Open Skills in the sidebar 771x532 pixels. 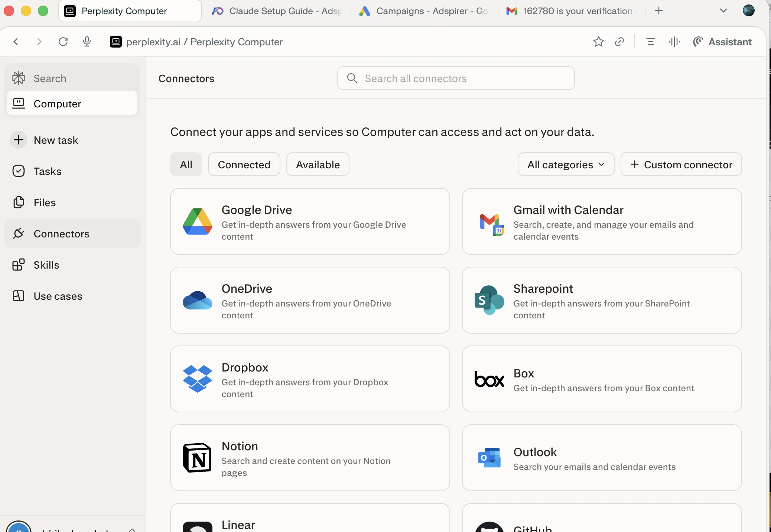[x=46, y=265]
